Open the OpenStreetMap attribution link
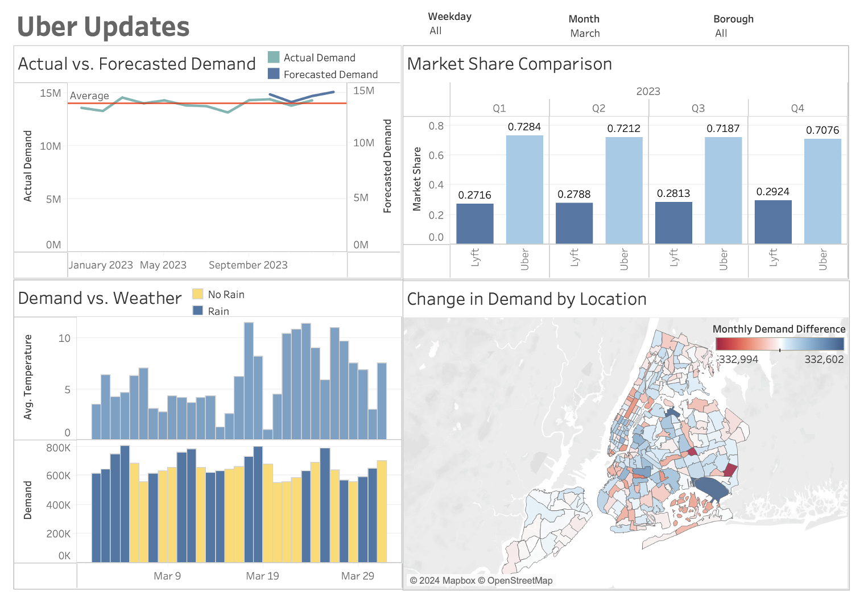This screenshot has width=868, height=611. tap(519, 580)
